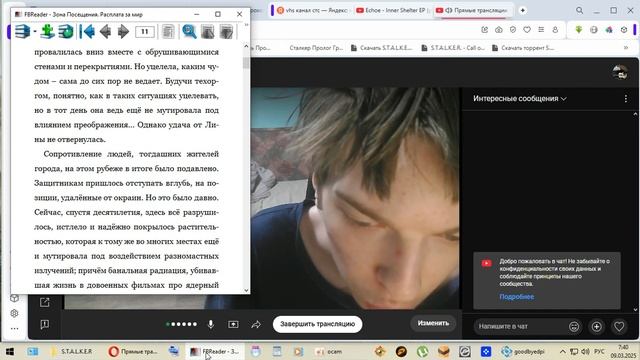Image resolution: width=640 pixels, height=360 pixels.
Task: Click FBReader scrollbar down arrow
Action: pos(246,290)
